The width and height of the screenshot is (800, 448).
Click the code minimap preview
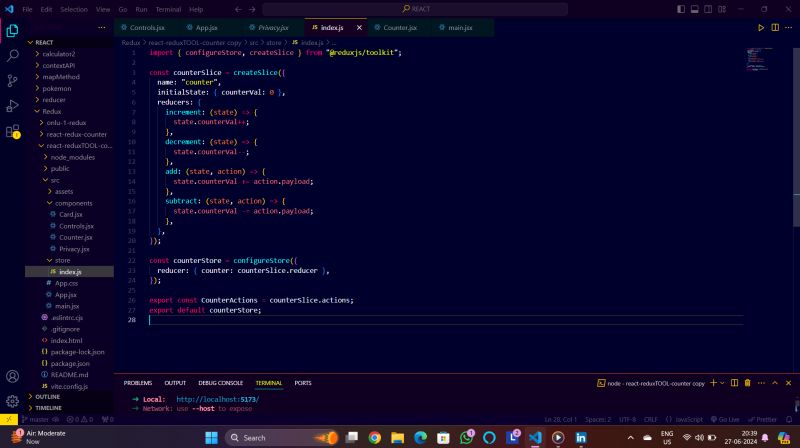coord(760,60)
